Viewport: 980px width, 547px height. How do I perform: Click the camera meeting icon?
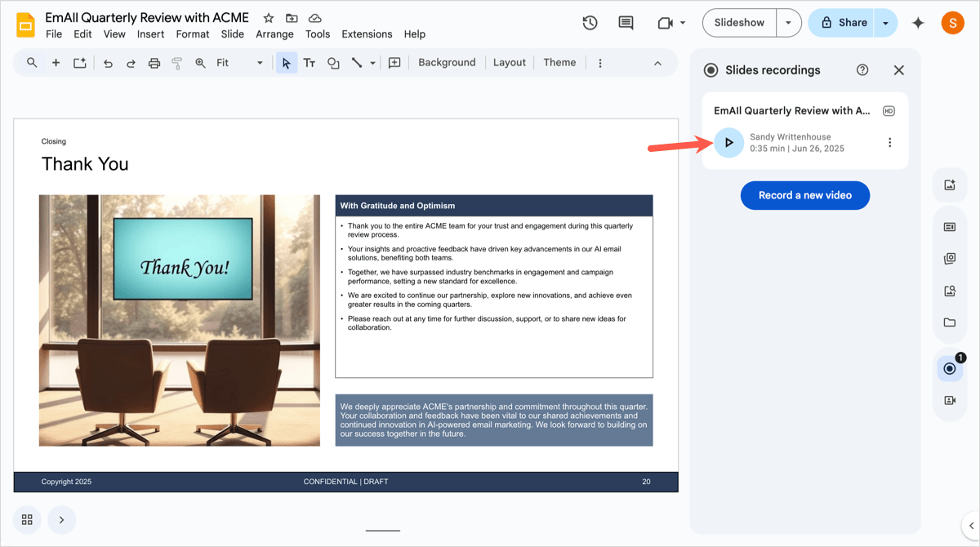[665, 23]
